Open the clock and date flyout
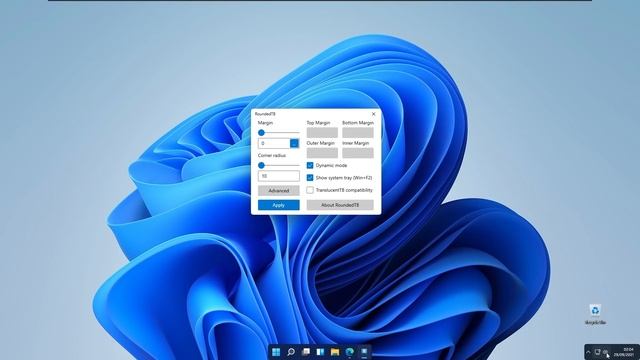 625,352
